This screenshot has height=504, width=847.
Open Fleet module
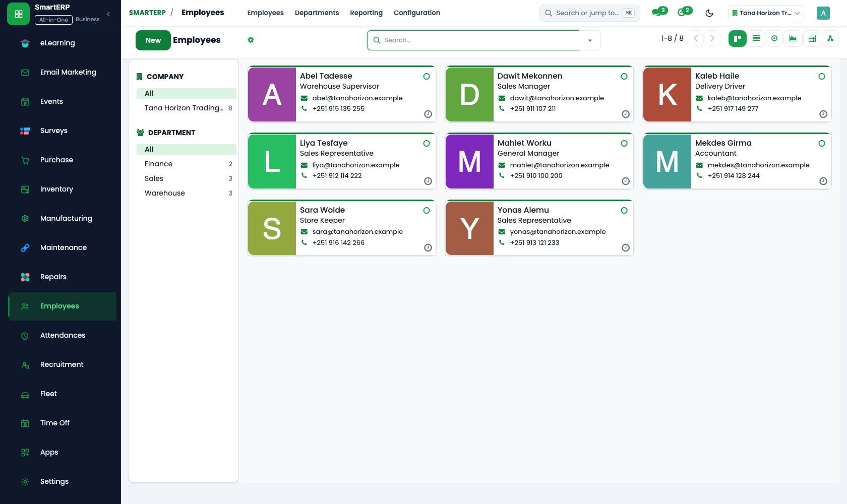[x=63, y=394]
